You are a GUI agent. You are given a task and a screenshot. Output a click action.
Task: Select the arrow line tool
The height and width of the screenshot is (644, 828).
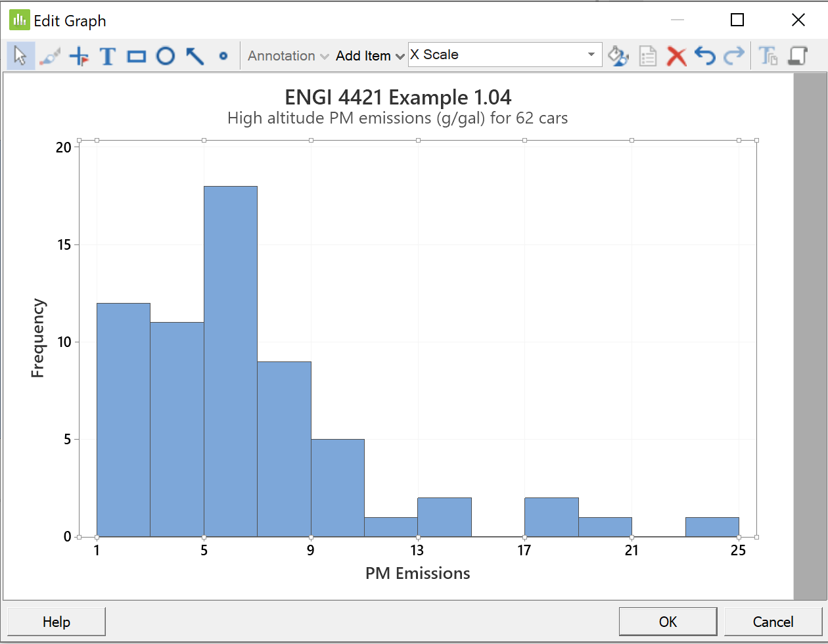click(x=195, y=57)
